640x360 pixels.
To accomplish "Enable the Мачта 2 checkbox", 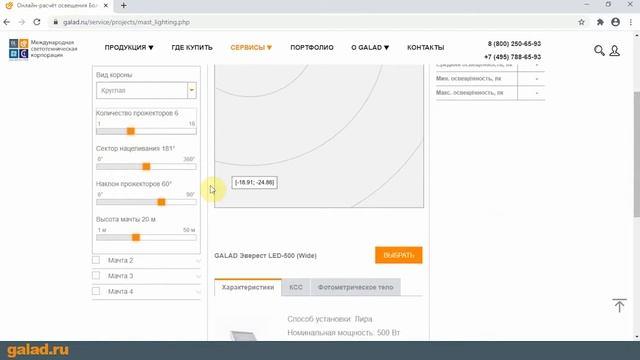I will point(96,260).
